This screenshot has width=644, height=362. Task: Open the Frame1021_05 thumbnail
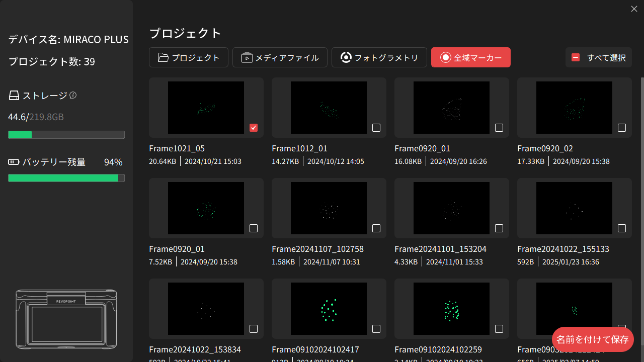click(x=206, y=108)
